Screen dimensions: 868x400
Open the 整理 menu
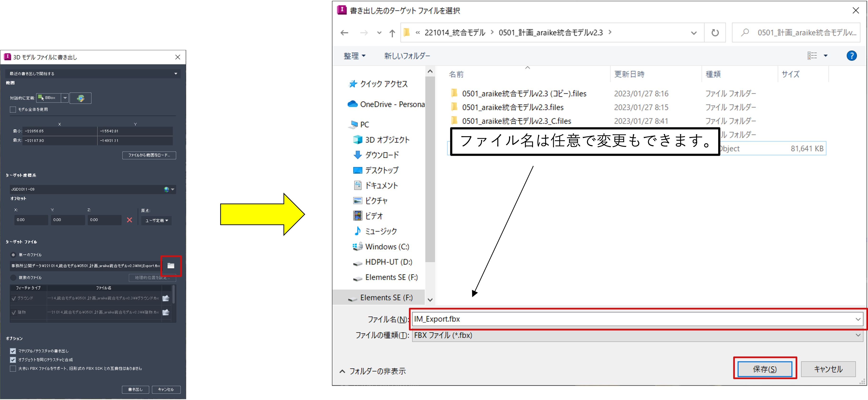(x=354, y=56)
